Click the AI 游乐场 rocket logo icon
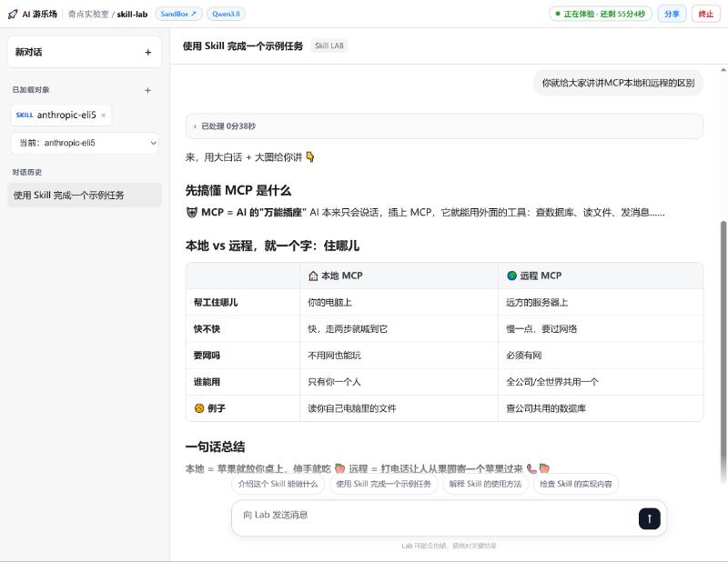This screenshot has height=562, width=728. 13,14
